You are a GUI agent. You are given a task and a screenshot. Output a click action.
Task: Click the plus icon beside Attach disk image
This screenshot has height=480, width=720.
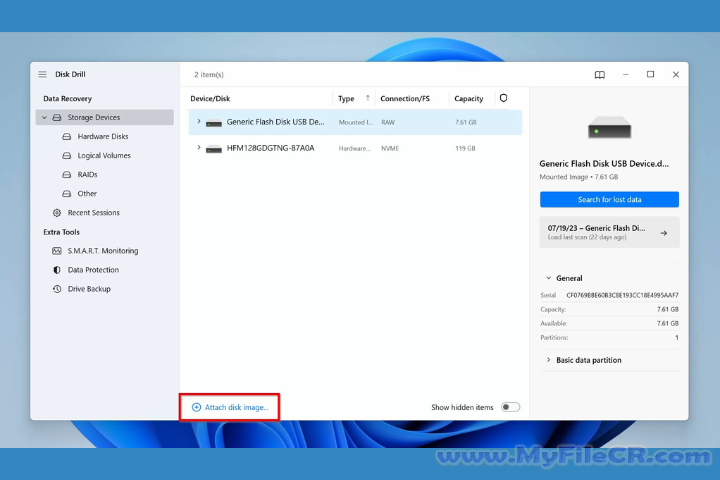point(196,407)
